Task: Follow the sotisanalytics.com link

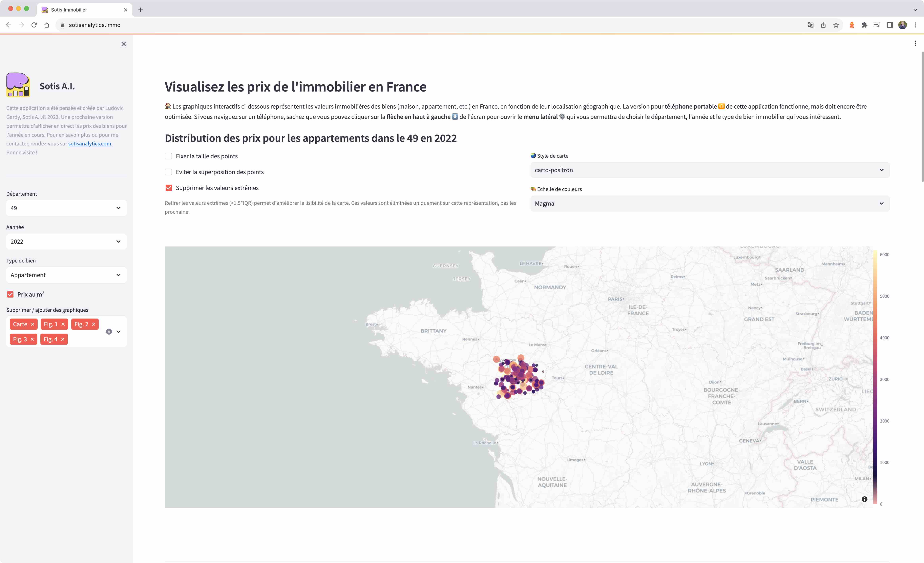Action: click(x=90, y=143)
